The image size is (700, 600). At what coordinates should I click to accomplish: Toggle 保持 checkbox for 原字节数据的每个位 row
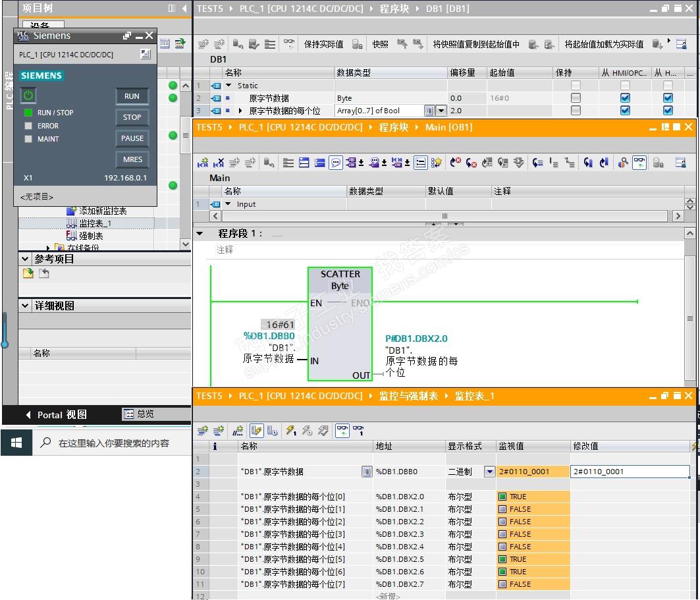coord(576,110)
